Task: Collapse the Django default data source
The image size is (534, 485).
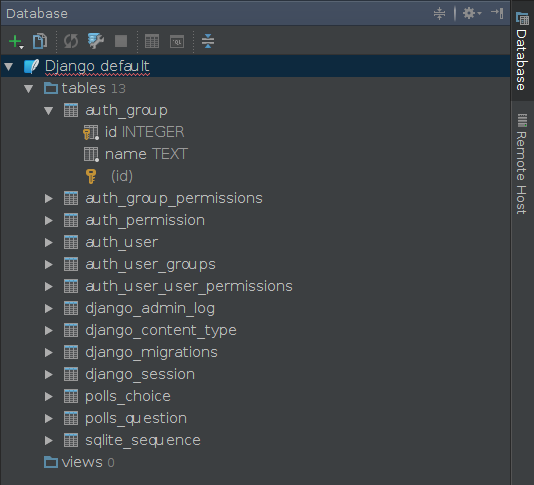Action: click(x=9, y=66)
